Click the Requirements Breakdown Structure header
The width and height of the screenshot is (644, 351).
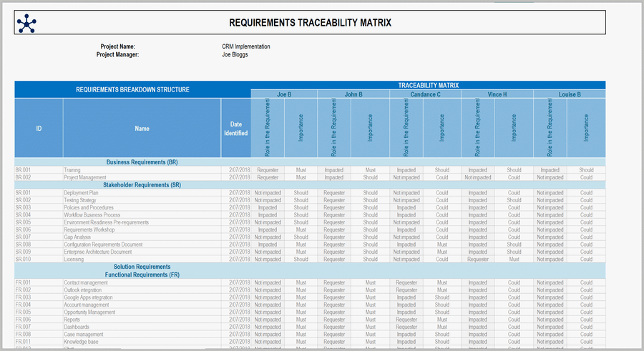tap(132, 90)
